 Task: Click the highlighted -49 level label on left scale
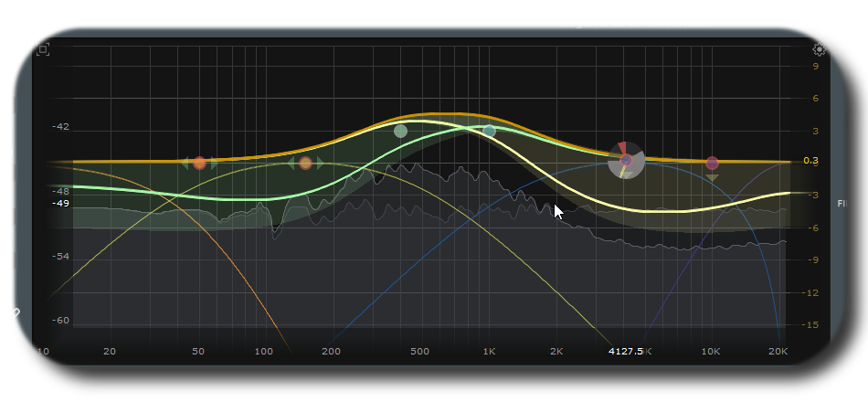click(61, 203)
